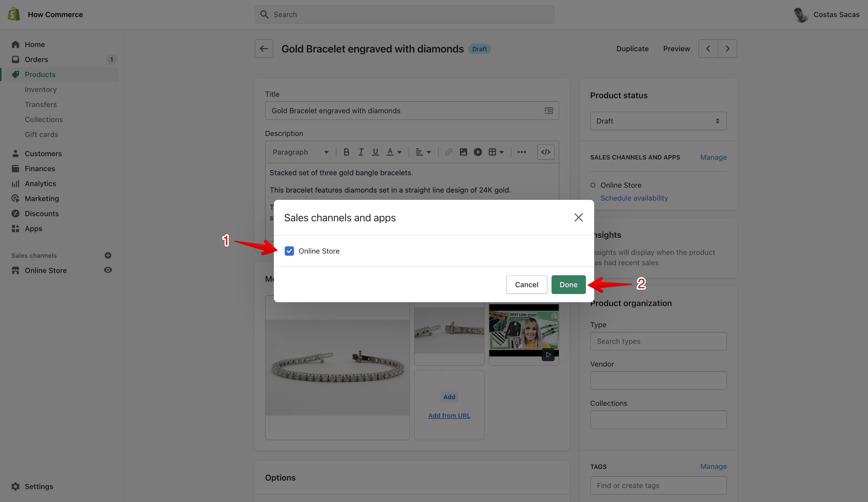Click the Duplicate button
The width and height of the screenshot is (868, 502).
[x=632, y=49]
